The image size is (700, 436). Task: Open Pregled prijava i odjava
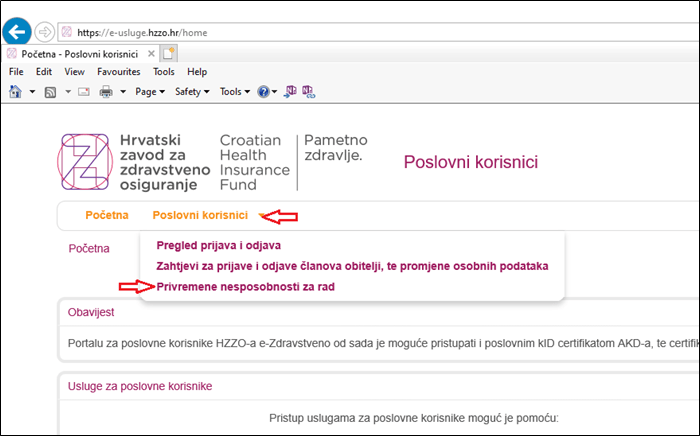pyautogui.click(x=218, y=245)
